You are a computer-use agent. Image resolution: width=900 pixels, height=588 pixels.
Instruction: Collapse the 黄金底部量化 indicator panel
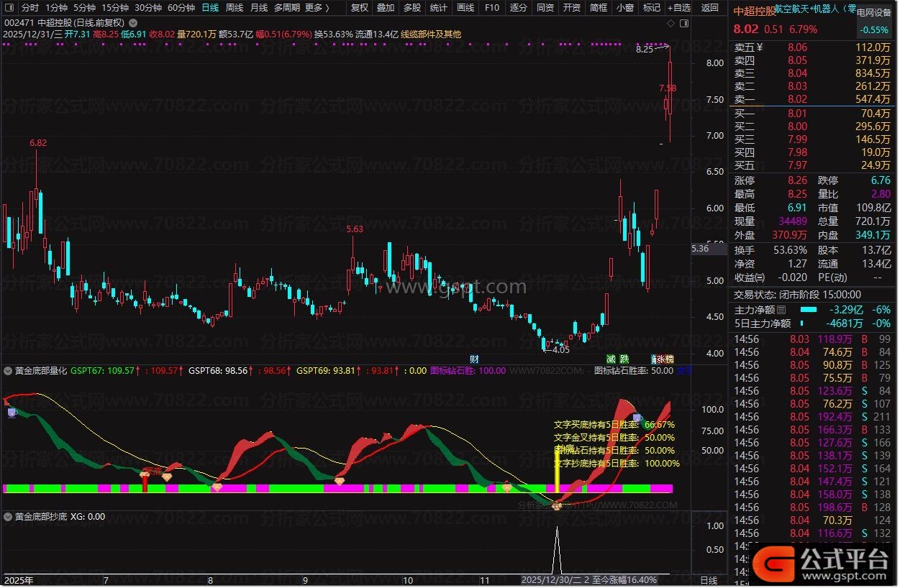coord(8,372)
